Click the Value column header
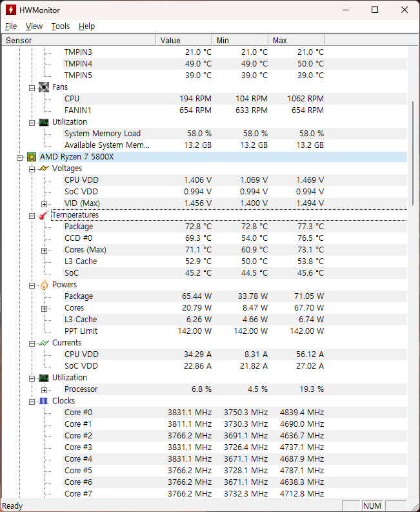This screenshot has height=512, width=420. (x=184, y=40)
